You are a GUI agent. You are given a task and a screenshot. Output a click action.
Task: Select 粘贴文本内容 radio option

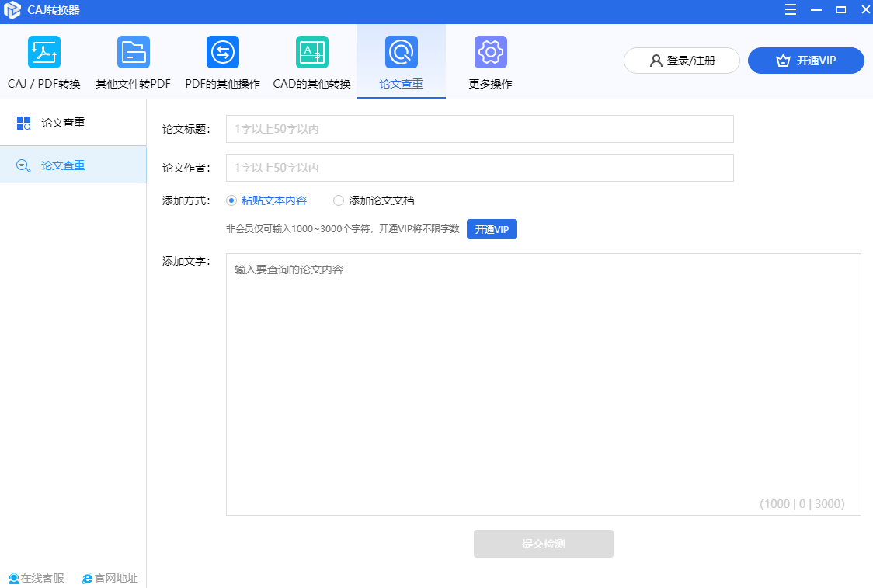click(x=266, y=200)
